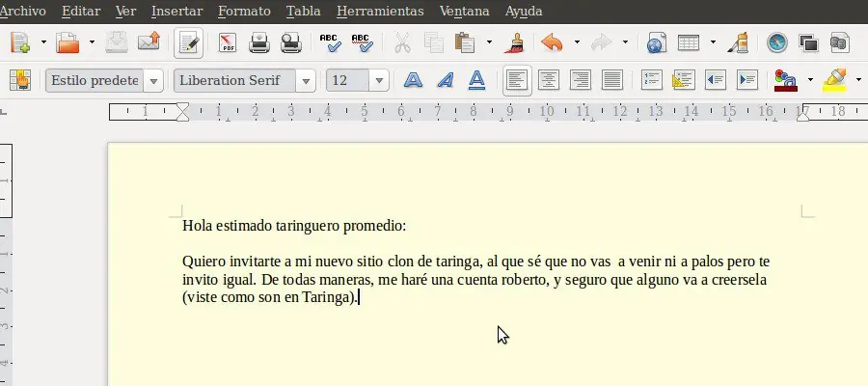
Task: Open the Undo history dropdown arrow
Action: 577,42
